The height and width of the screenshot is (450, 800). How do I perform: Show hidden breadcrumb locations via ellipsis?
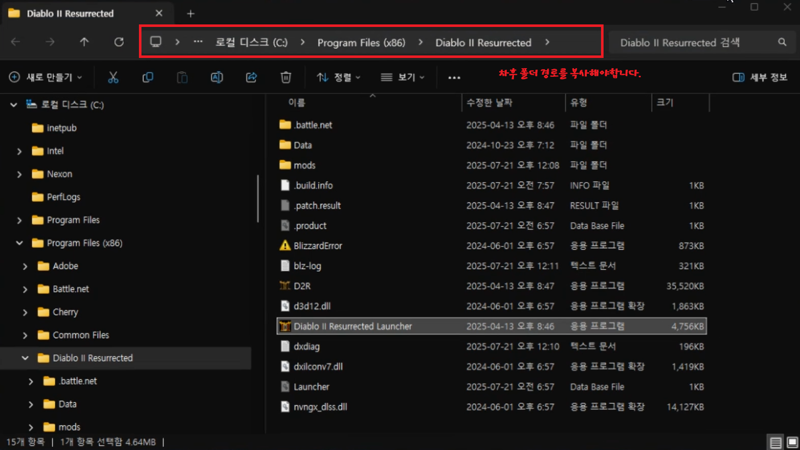point(198,42)
